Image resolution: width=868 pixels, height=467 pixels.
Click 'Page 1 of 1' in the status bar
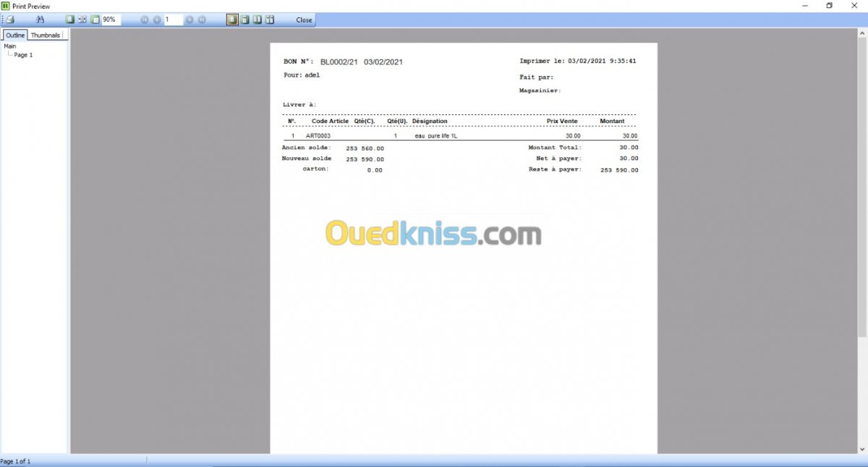[15, 461]
